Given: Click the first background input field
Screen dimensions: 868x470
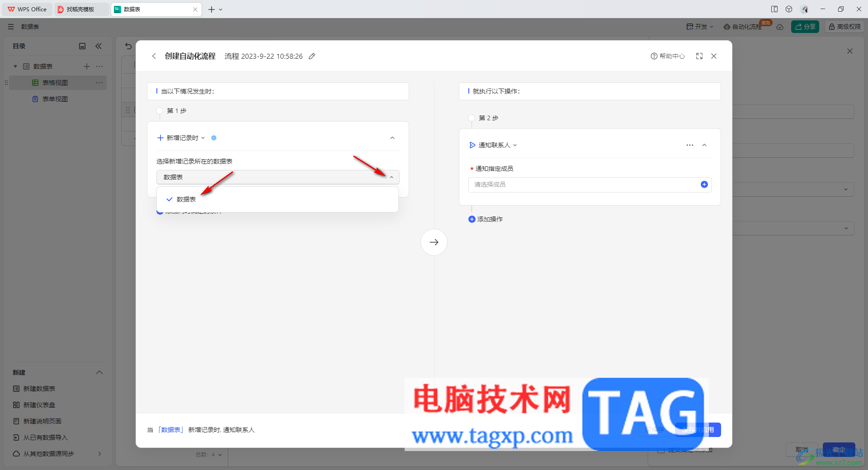Looking at the screenshot, I should pyautogui.click(x=793, y=112).
